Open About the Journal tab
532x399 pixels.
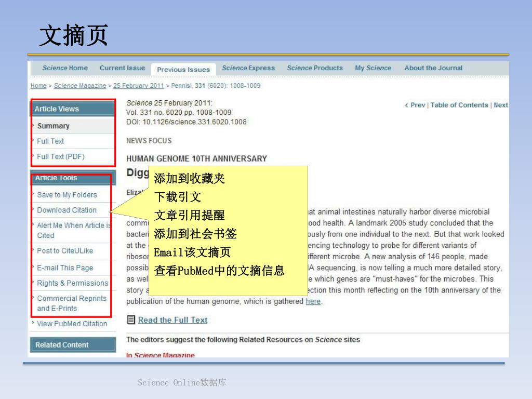(433, 68)
